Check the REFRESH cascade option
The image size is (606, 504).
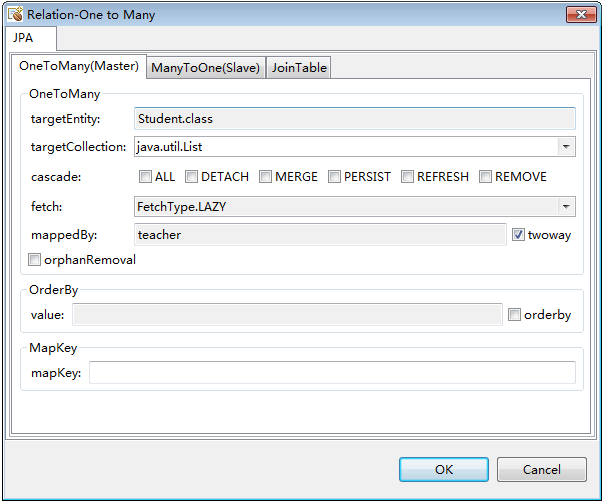[408, 177]
